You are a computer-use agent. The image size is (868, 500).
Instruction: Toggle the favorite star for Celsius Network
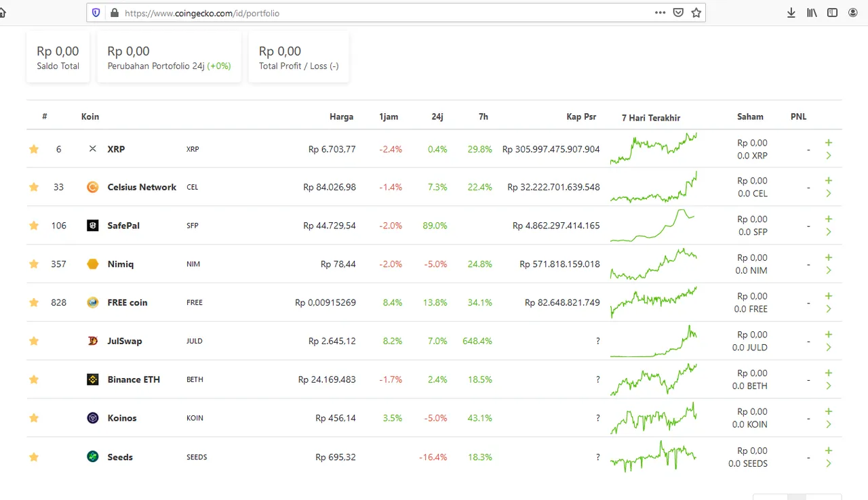tap(34, 187)
